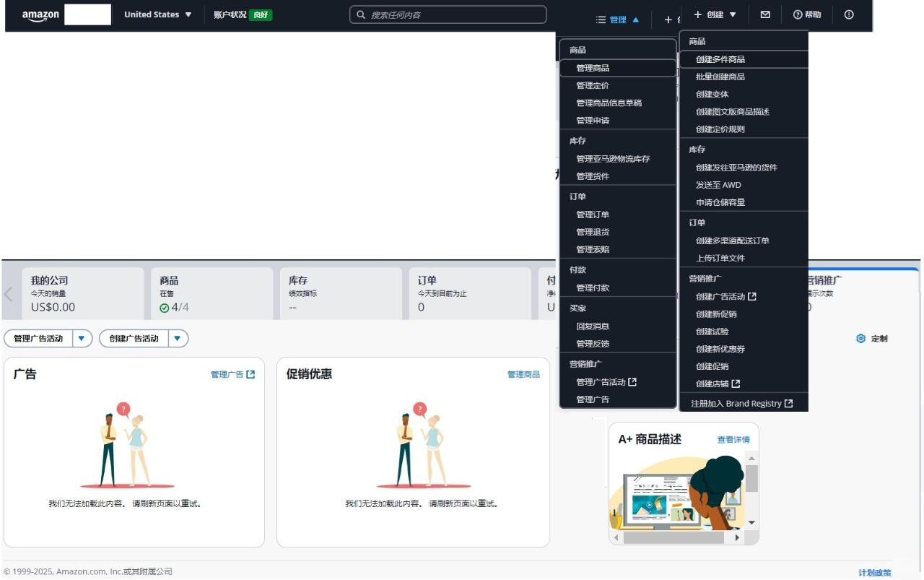924x580 pixels.
Task: Open the 创建 dropdown in the header
Action: 715,14
